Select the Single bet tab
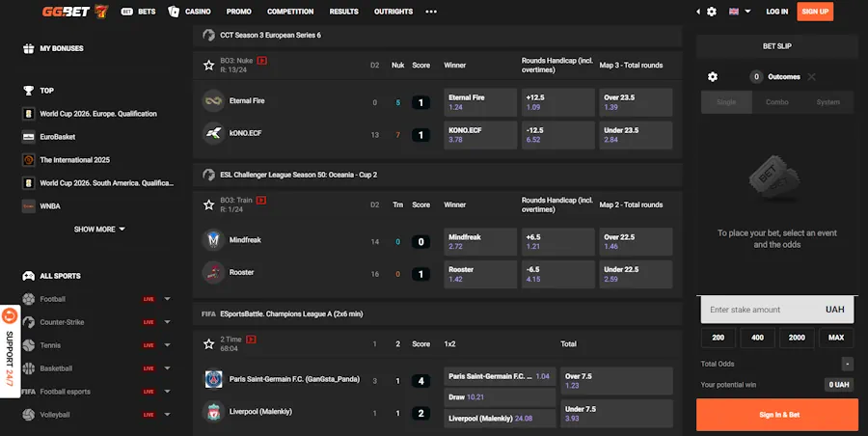Screen dimensions: 868x436 point(726,102)
